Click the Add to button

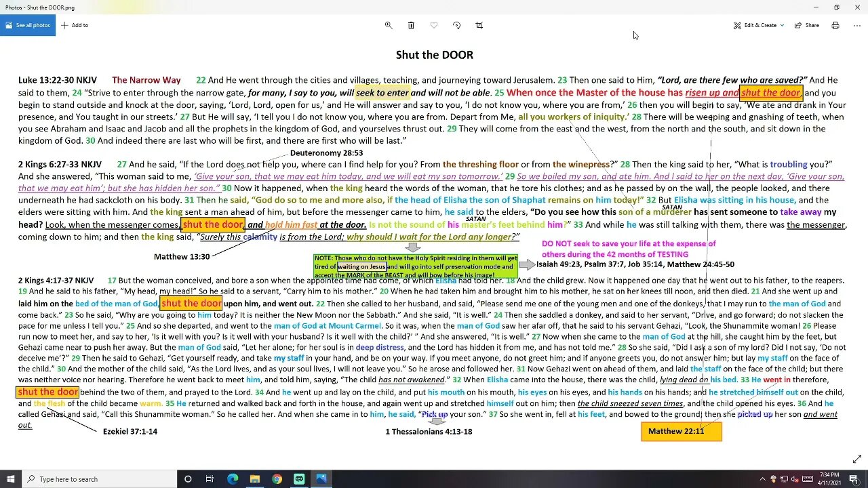[75, 25]
